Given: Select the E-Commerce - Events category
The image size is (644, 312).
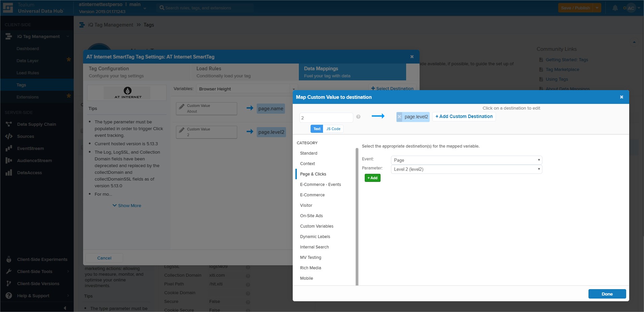Looking at the screenshot, I should [320, 185].
